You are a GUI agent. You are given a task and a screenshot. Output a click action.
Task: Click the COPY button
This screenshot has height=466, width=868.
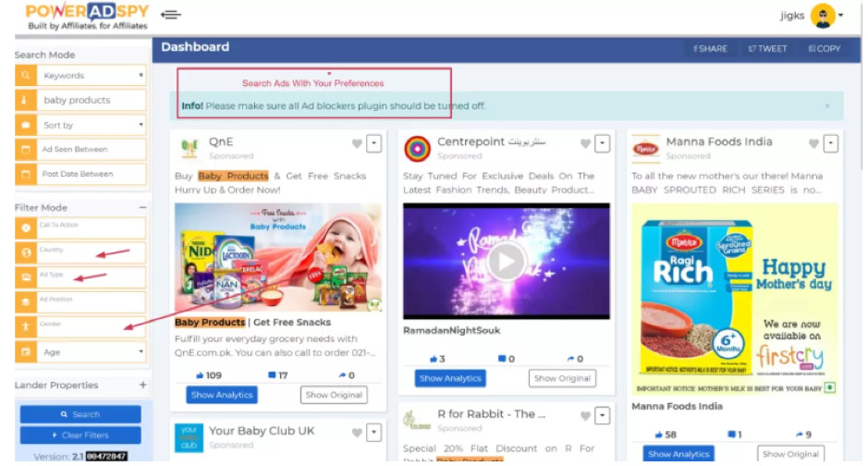[x=825, y=49]
